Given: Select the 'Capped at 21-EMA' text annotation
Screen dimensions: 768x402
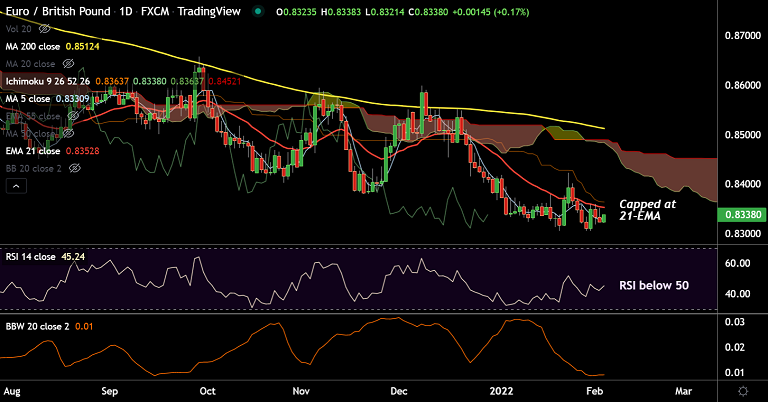Looking at the screenshot, I should (x=648, y=210).
